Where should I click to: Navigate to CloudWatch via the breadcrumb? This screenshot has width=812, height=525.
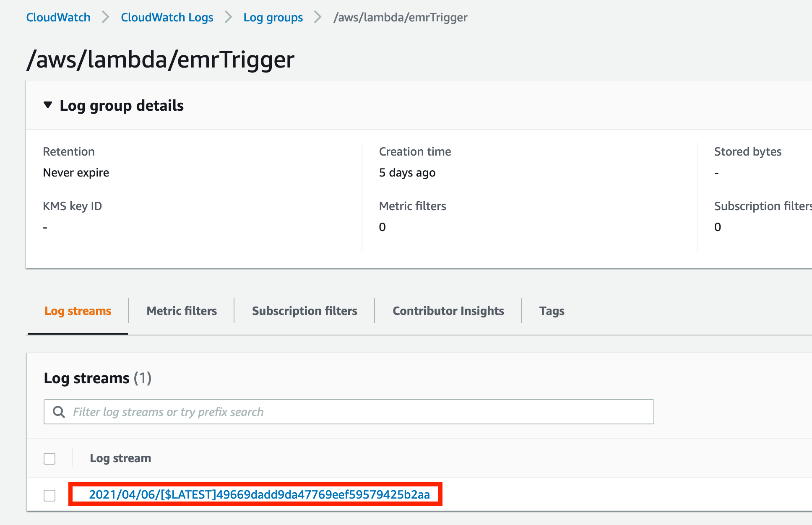click(58, 17)
